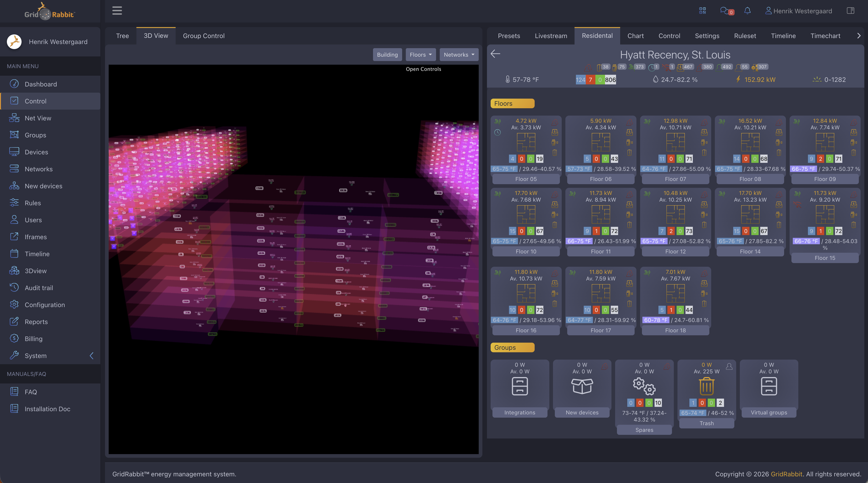Click the 152.92 kW power value
Viewport: 868px width, 483px height.
(x=760, y=80)
